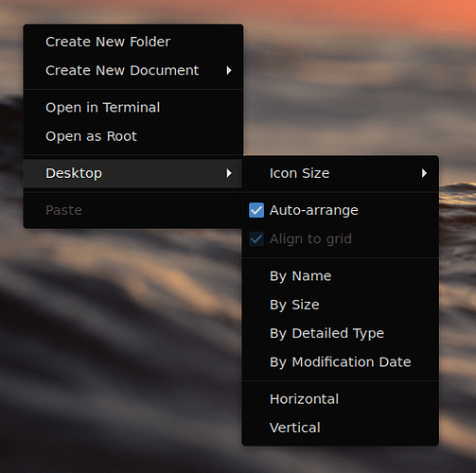
Task: Sort icons By Detailed Type
Action: [341, 333]
